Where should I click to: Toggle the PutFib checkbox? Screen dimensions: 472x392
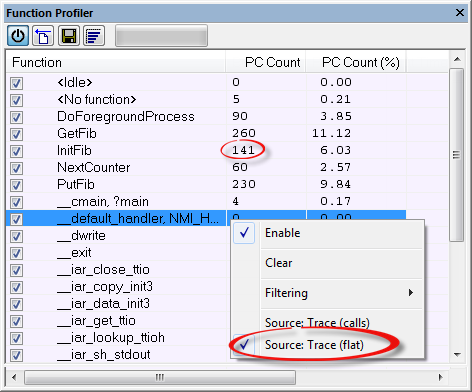point(16,185)
